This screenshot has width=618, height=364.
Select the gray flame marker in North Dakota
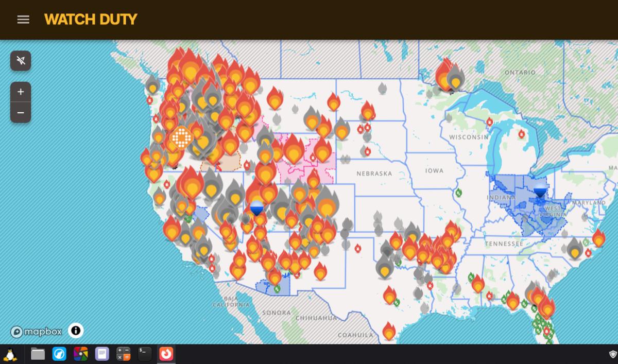(382, 88)
